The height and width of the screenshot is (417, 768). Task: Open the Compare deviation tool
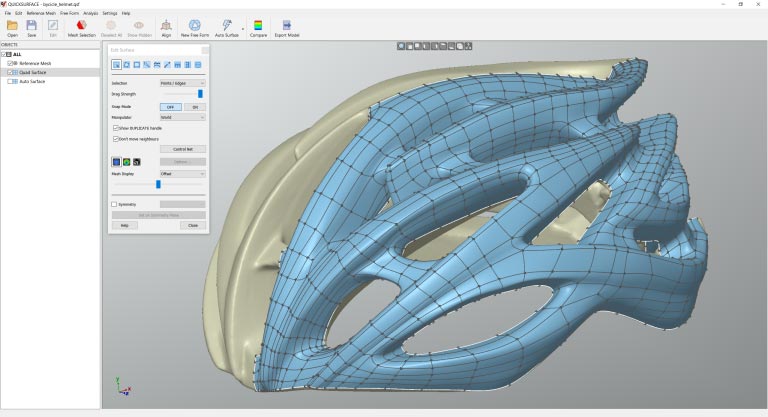click(x=258, y=26)
